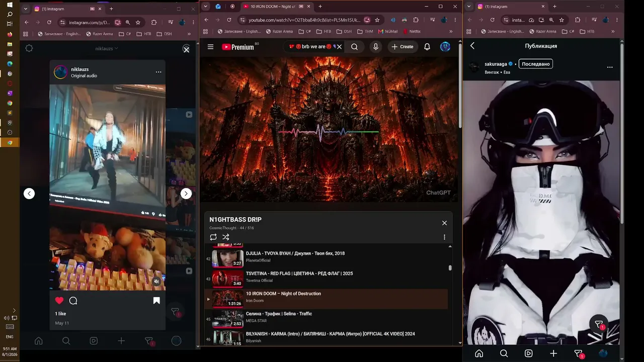Click the YouTube search field

point(311,47)
